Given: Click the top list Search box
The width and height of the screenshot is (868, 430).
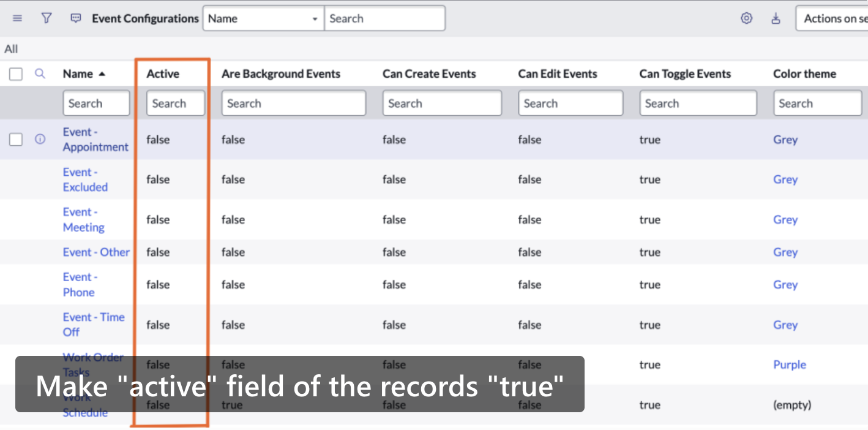Looking at the screenshot, I should click(384, 18).
